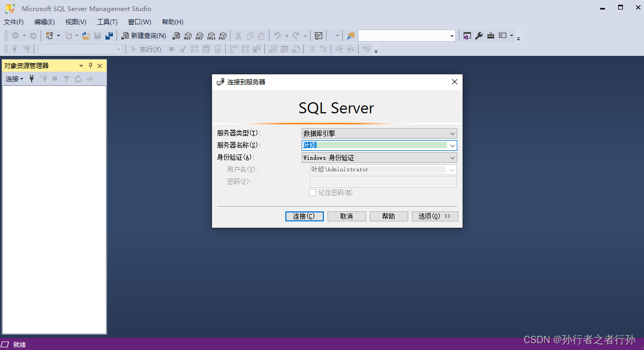This screenshot has height=350, width=644.
Task: Click the Undo icon on the toolbar
Action: coord(276,35)
